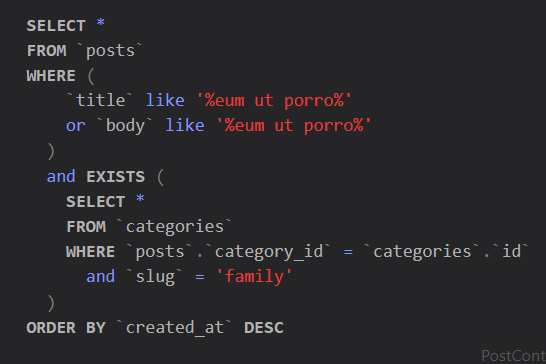Viewport: 546px width, 364px height.
Task: Click the blue 'or' operator
Action: pos(76,126)
